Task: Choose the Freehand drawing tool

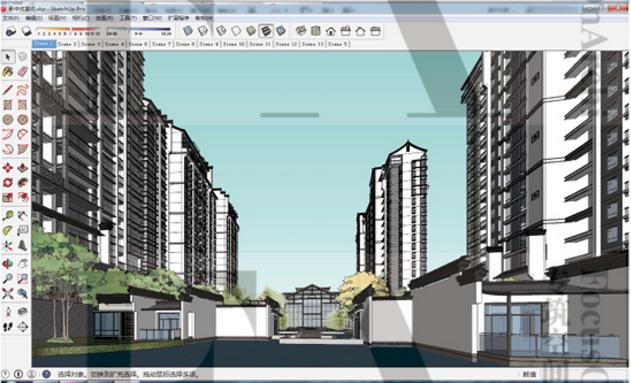Action: pos(23,89)
